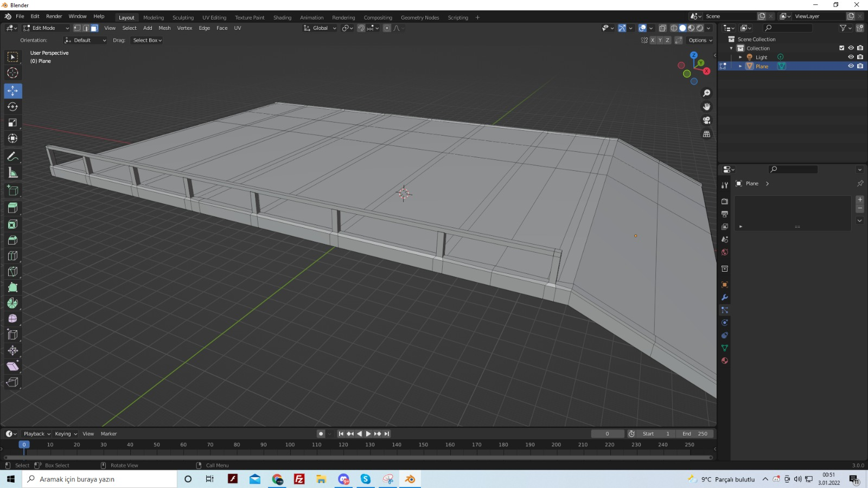Viewport: 868px width, 488px height.
Task: Click the timeline horizontal scrollbar
Action: click(x=358, y=458)
